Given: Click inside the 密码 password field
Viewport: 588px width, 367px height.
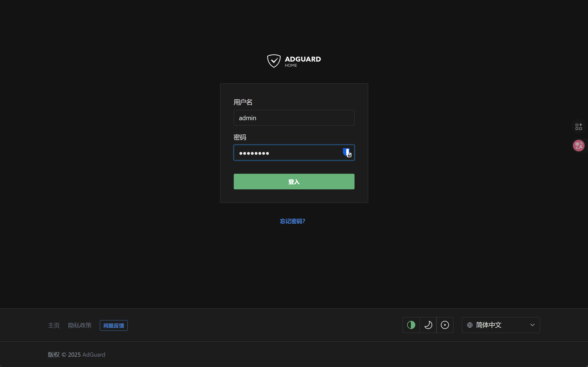Looking at the screenshot, I should point(287,153).
